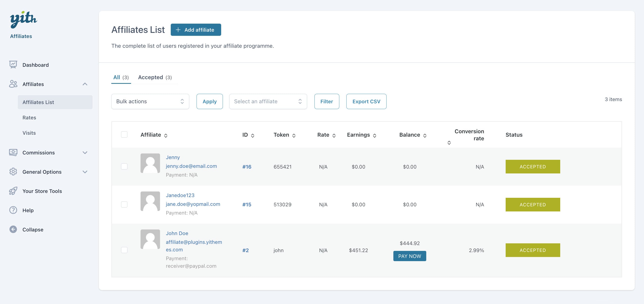Viewport: 644px width, 304px height.
Task: Click the Dashboard chart icon in the sidebar
Action: [x=13, y=65]
